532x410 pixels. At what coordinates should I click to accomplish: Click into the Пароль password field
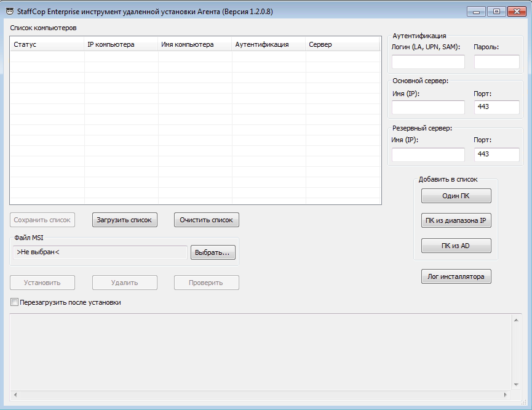(496, 62)
